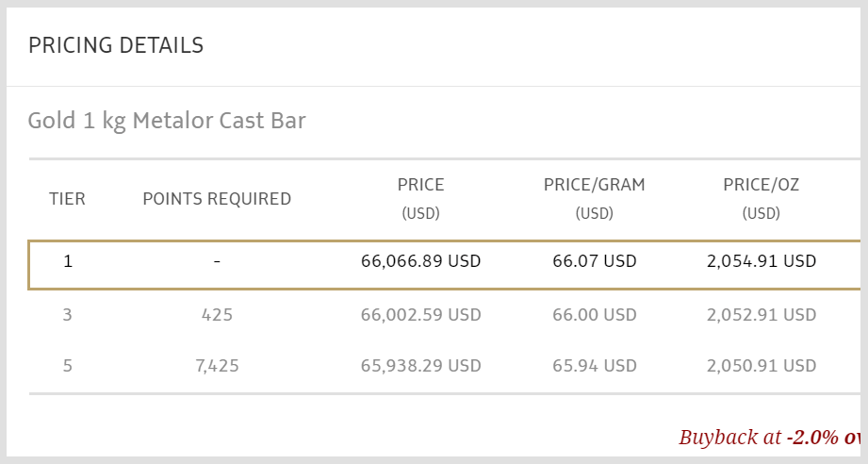The width and height of the screenshot is (868, 464).
Task: Select the Tier 3 pricing row
Action: [x=445, y=315]
